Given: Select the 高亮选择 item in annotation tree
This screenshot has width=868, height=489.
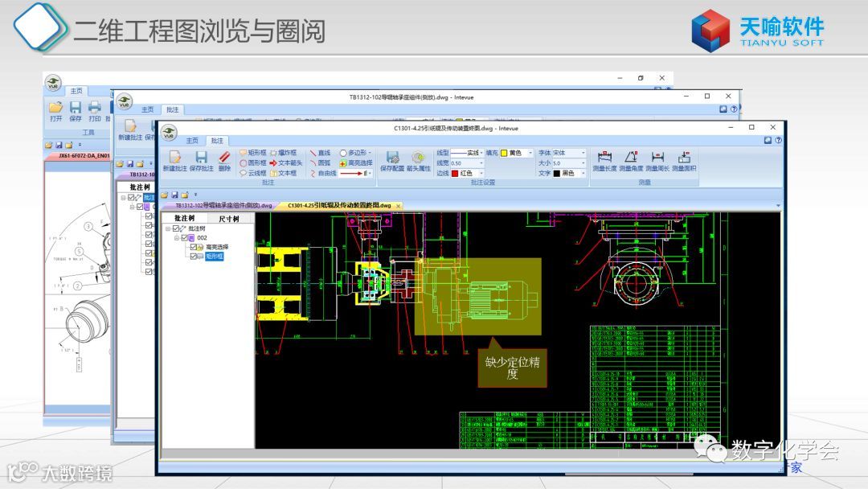Looking at the screenshot, I should (217, 247).
